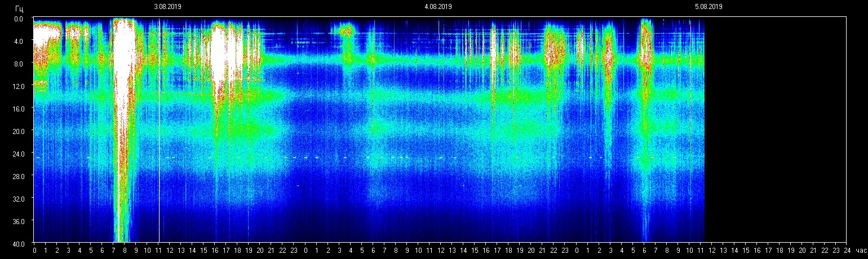Select the 36.0 frequency axis label
Screen dimensions: 868x259
(17, 221)
